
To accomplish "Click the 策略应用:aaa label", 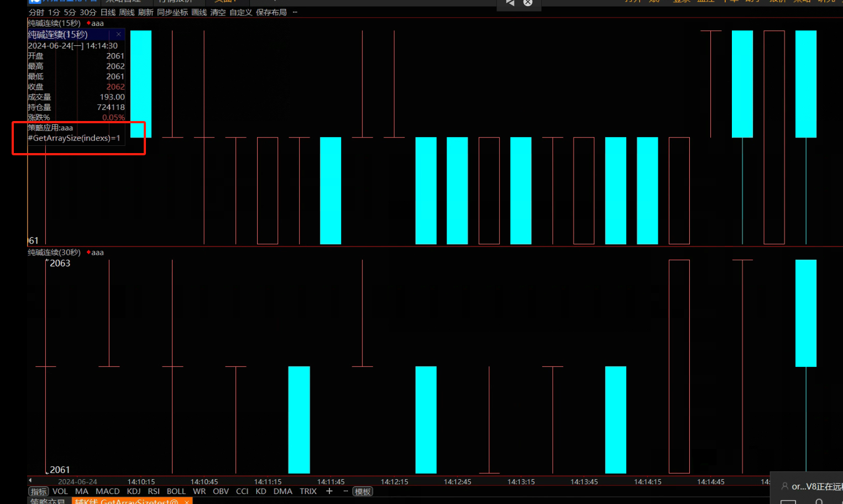I will [50, 128].
